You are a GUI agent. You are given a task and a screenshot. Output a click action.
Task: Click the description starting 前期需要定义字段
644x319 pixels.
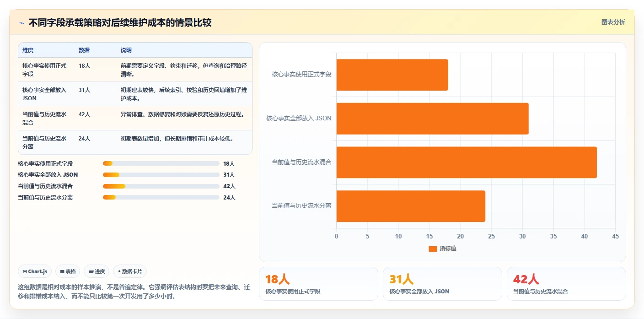(184, 70)
